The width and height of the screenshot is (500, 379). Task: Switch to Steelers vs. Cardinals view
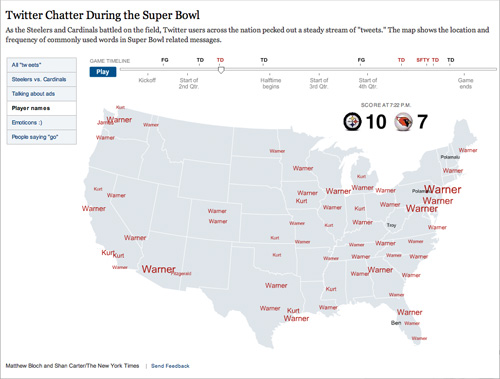pyautogui.click(x=42, y=79)
